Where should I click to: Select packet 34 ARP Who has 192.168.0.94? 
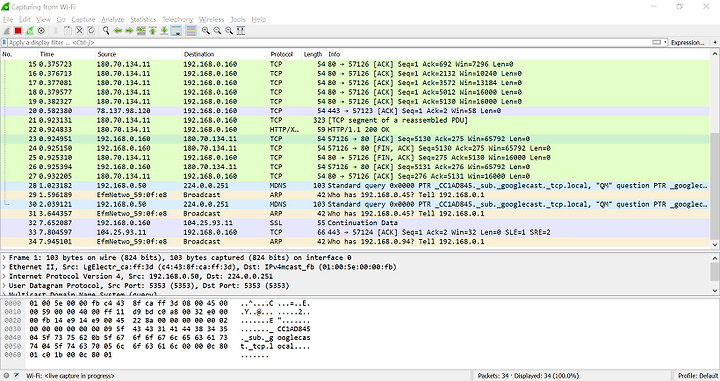click(x=355, y=241)
